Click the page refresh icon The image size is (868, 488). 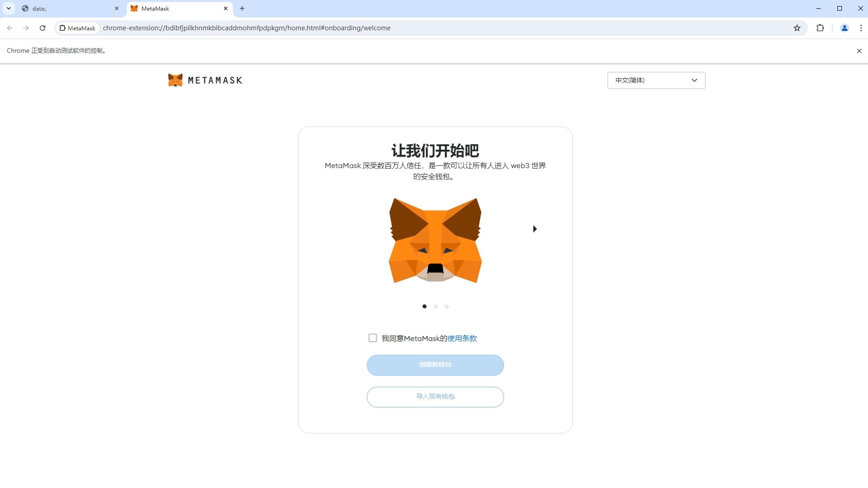[42, 28]
